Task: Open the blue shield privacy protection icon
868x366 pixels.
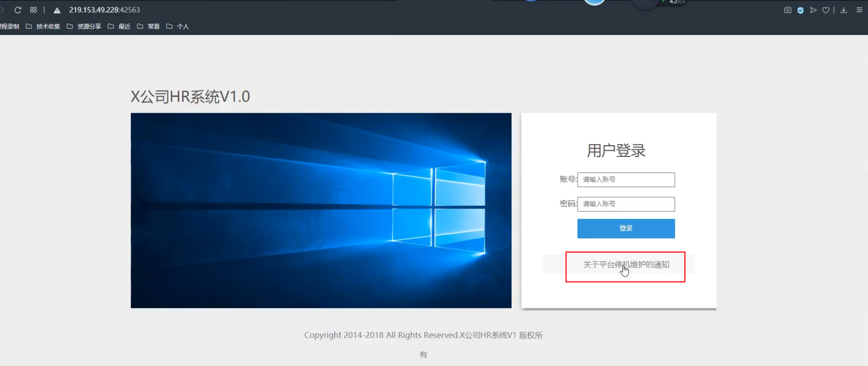Action: (800, 10)
